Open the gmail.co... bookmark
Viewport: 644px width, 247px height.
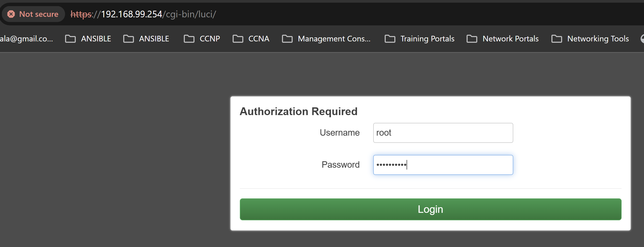click(26, 39)
